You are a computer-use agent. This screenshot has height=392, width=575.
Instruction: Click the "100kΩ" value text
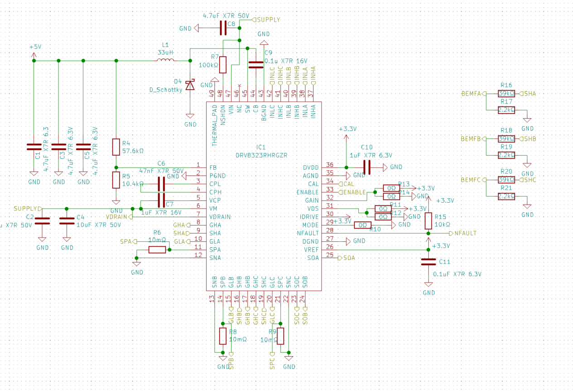coord(208,65)
